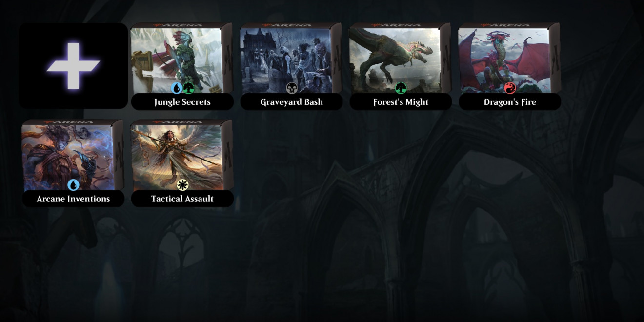Click the black skull mana icon on Graveyard Bash

292,88
